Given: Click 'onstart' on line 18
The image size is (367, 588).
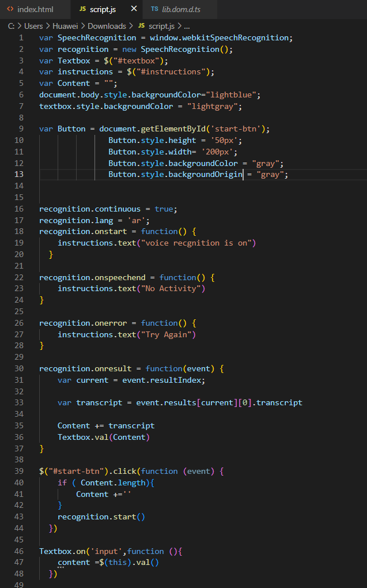Looking at the screenshot, I should (x=111, y=231).
